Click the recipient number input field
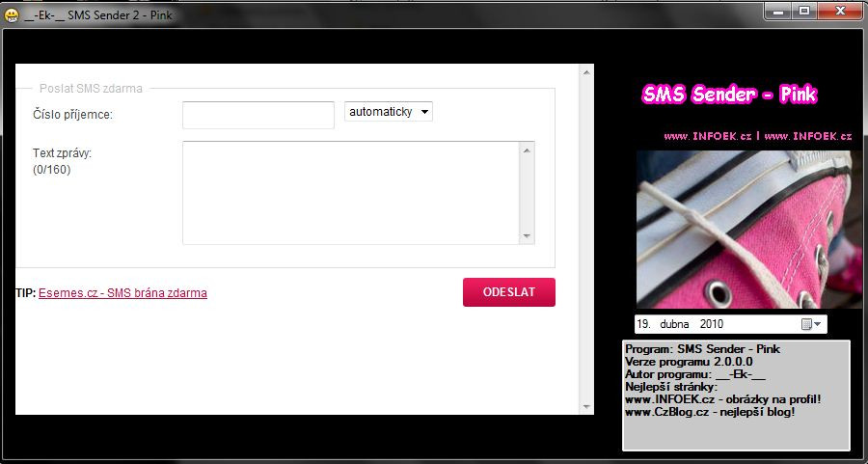The height and width of the screenshot is (464, 868). point(258,115)
